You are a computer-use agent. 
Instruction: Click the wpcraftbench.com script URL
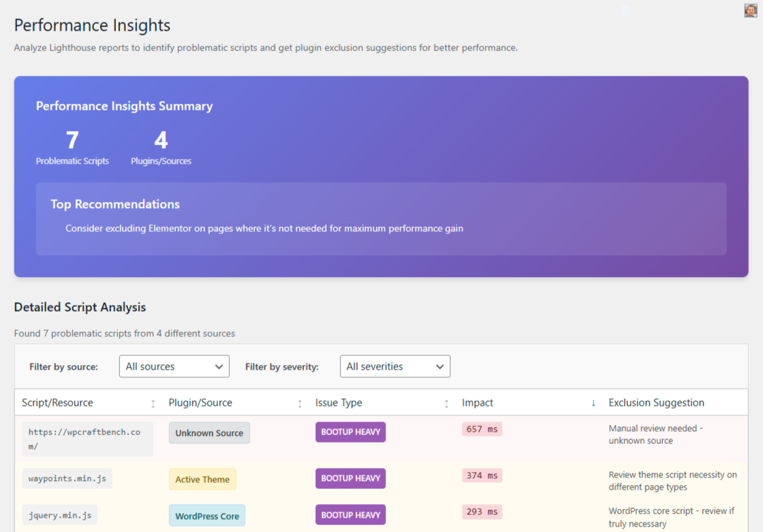pos(85,439)
